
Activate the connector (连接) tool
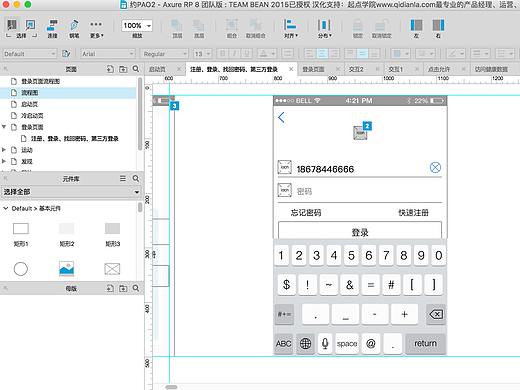[x=52, y=28]
